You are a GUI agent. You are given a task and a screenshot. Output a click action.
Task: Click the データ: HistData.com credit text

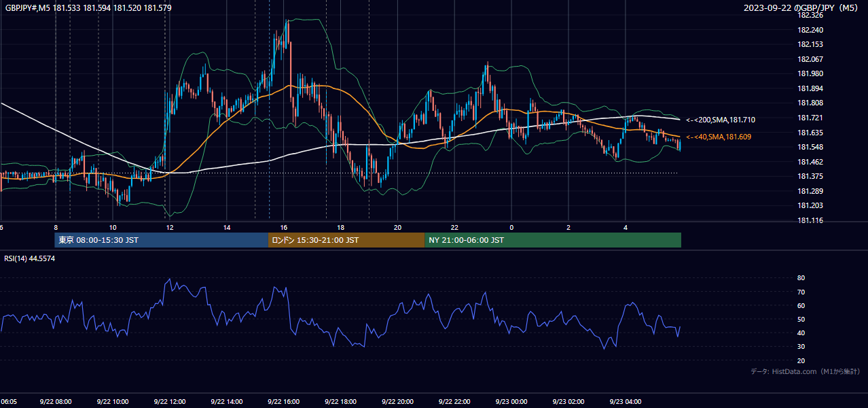tap(806, 371)
